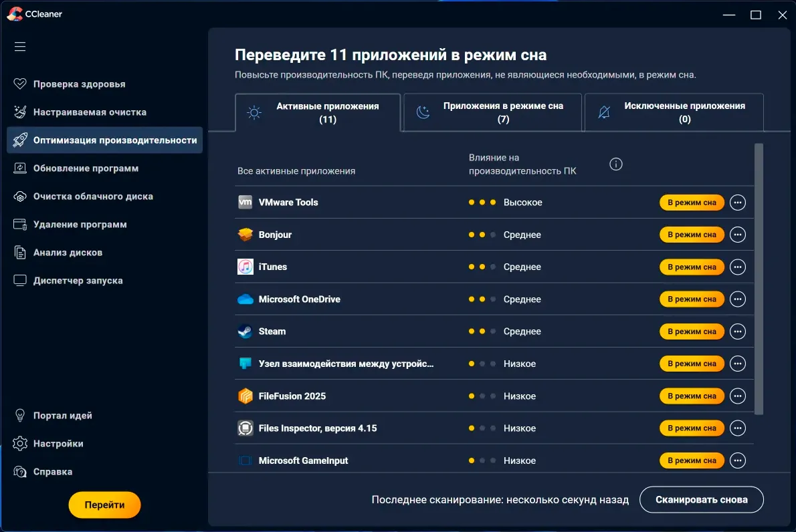
Task: Click the iTunes app icon
Action: (245, 267)
